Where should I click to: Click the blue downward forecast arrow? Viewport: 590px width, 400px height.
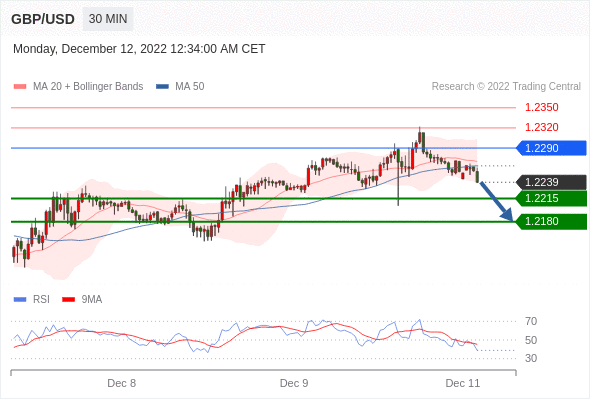[496, 202]
